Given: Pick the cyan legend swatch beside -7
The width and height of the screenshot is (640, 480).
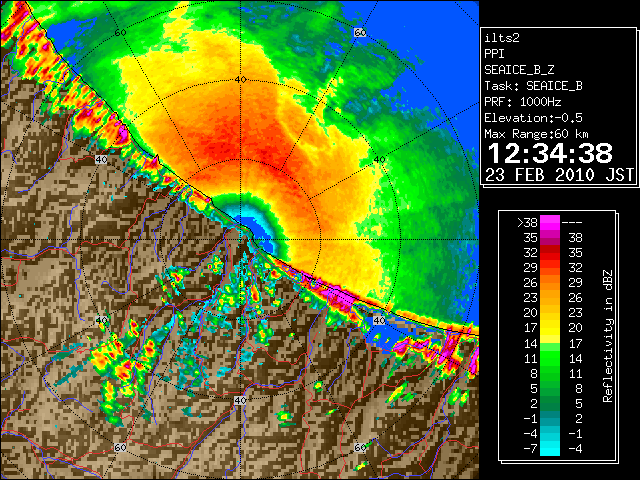Looking at the screenshot, I should pos(550,448).
